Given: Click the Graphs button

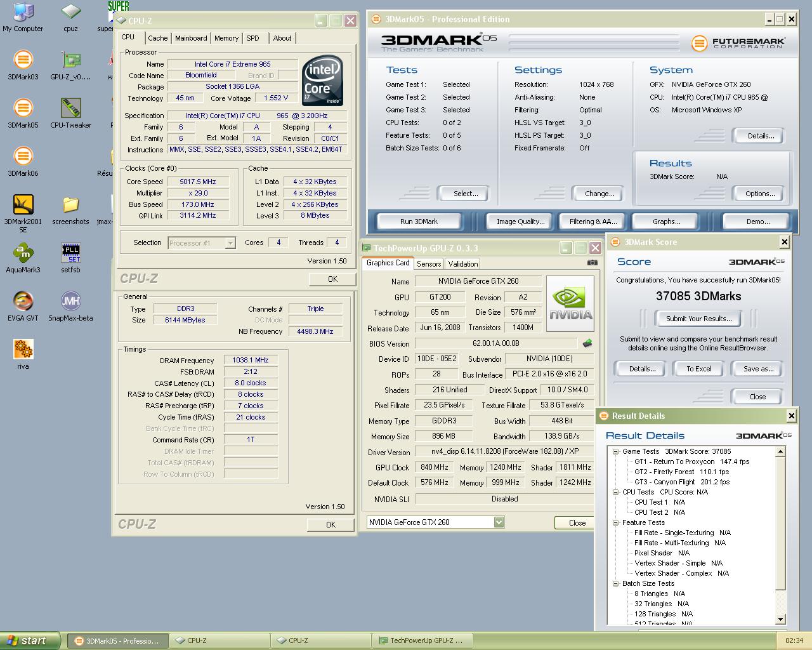Looking at the screenshot, I should pos(666,222).
